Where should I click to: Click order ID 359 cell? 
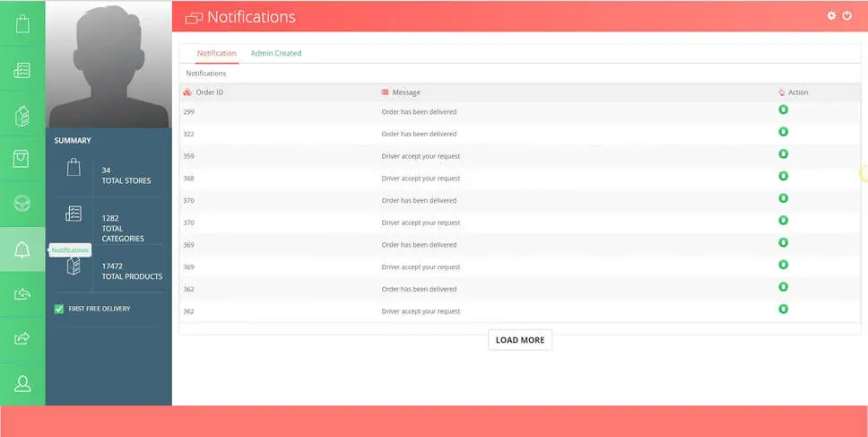[x=188, y=156]
